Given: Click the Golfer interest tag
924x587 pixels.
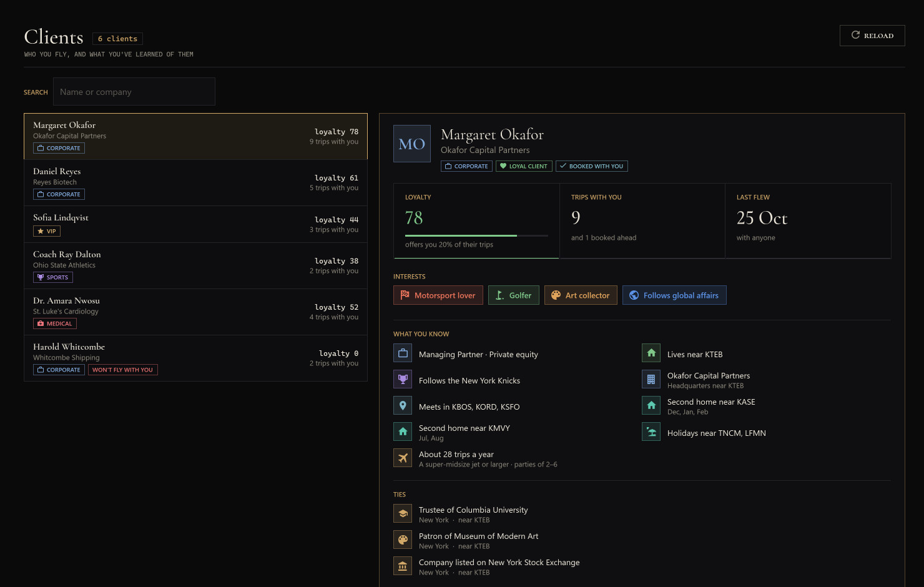Looking at the screenshot, I should point(514,295).
